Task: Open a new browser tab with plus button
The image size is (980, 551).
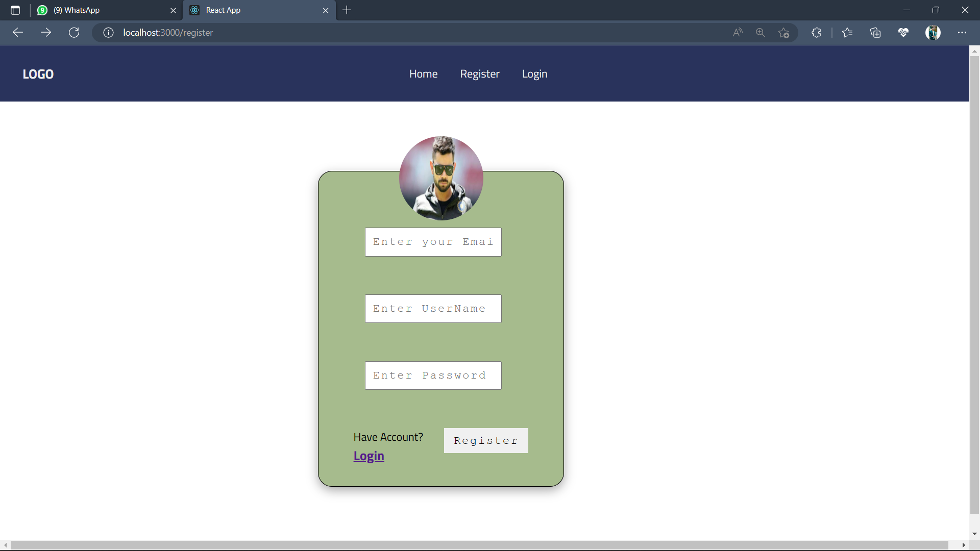Action: pos(347,10)
